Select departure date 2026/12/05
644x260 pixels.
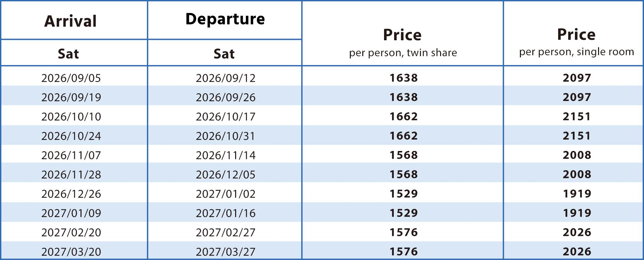pyautogui.click(x=225, y=174)
